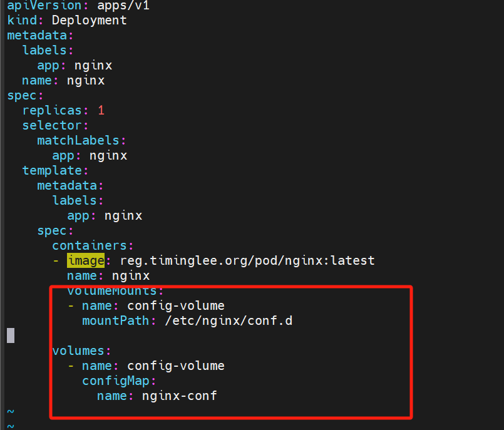Screen dimensions: 504x430
Task: Click the 'apiVersion' key text
Action: [44, 6]
